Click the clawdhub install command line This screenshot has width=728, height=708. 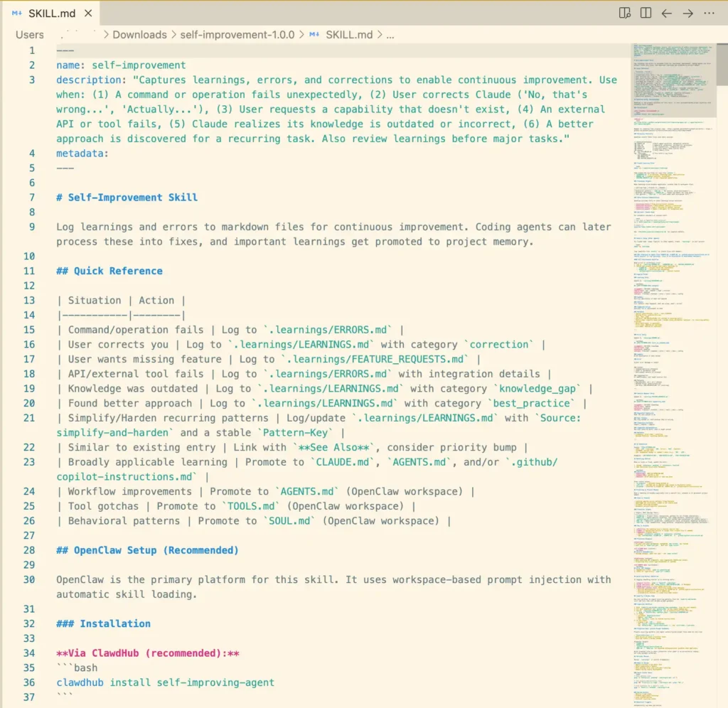tap(165, 682)
